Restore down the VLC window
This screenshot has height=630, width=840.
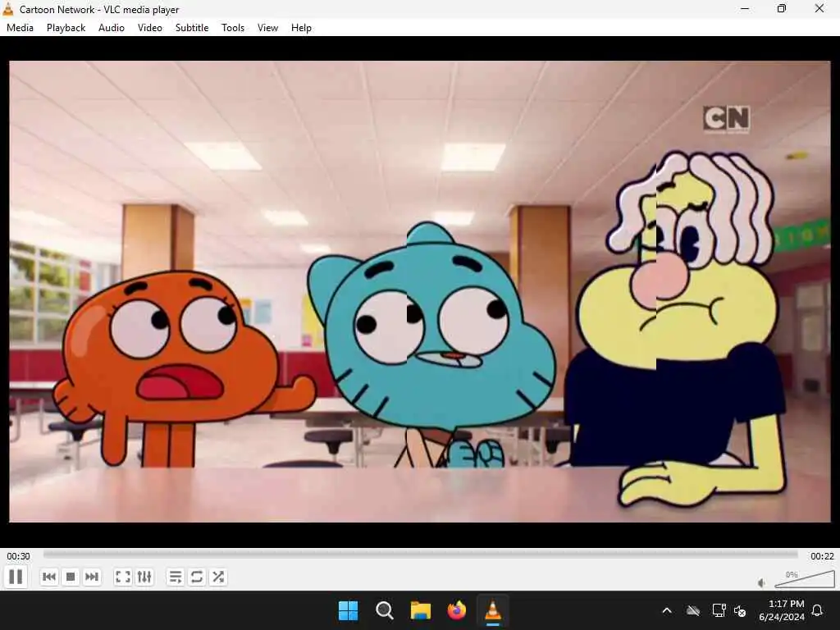click(782, 8)
